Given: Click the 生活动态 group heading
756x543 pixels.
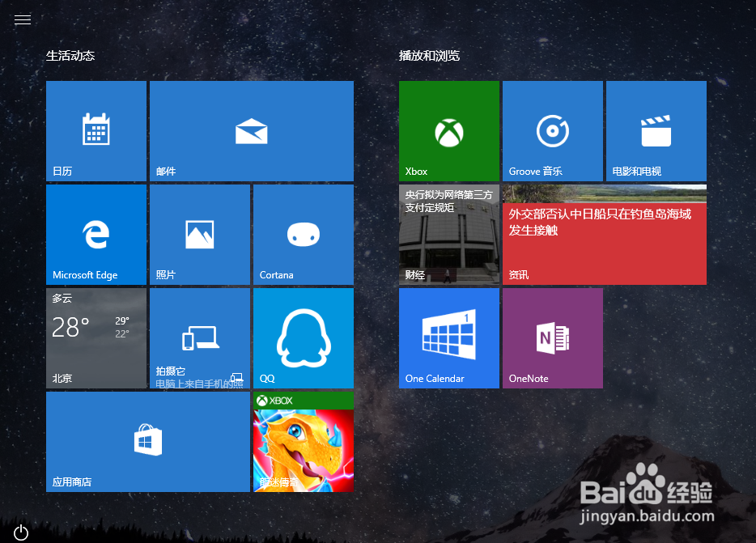Looking at the screenshot, I should tap(70, 56).
